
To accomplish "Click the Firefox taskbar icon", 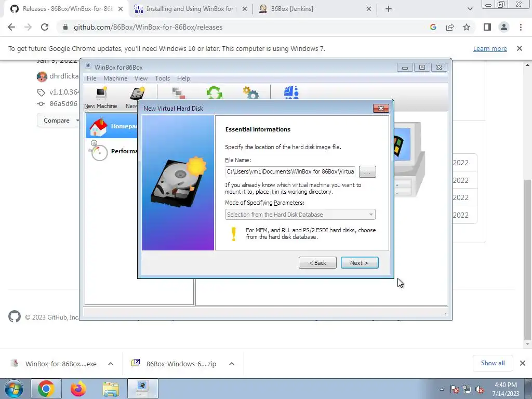I will (x=78, y=389).
